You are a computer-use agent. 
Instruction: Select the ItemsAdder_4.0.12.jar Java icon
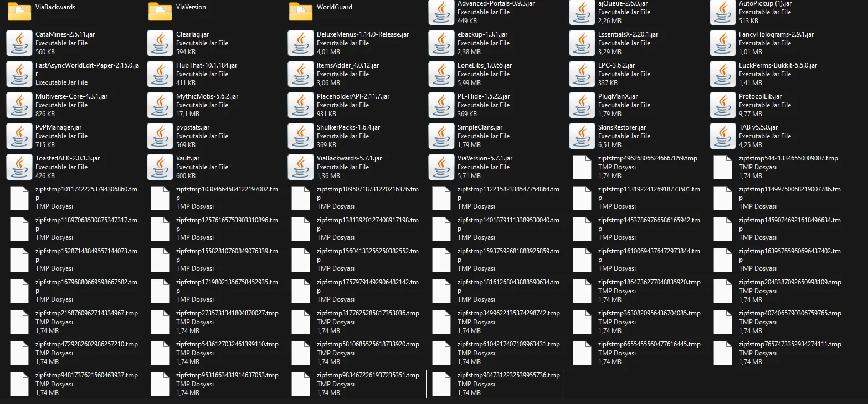[301, 74]
